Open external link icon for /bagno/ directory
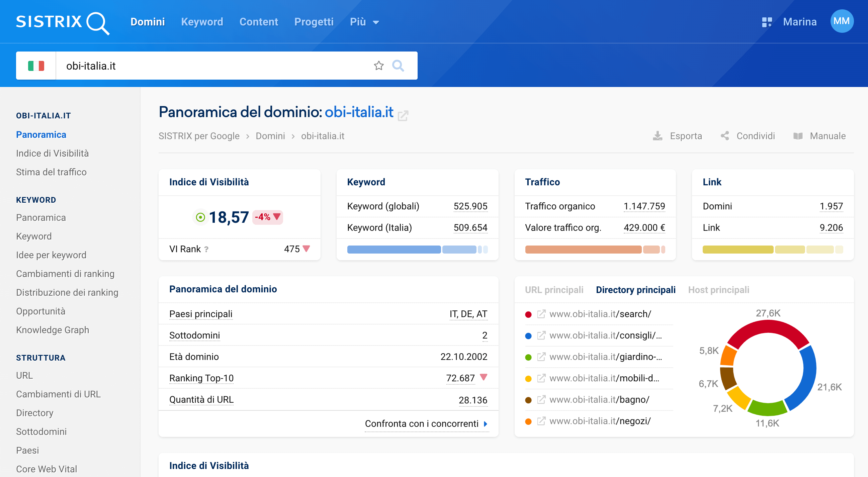868x477 pixels. pyautogui.click(x=541, y=399)
